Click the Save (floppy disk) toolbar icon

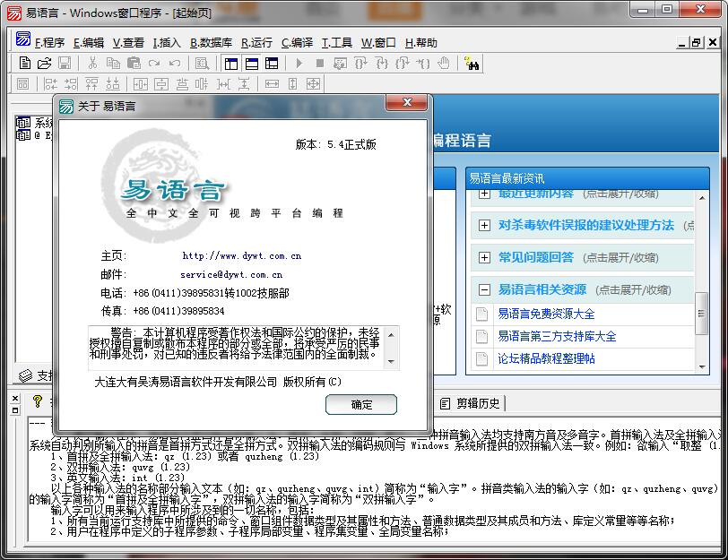(65, 63)
